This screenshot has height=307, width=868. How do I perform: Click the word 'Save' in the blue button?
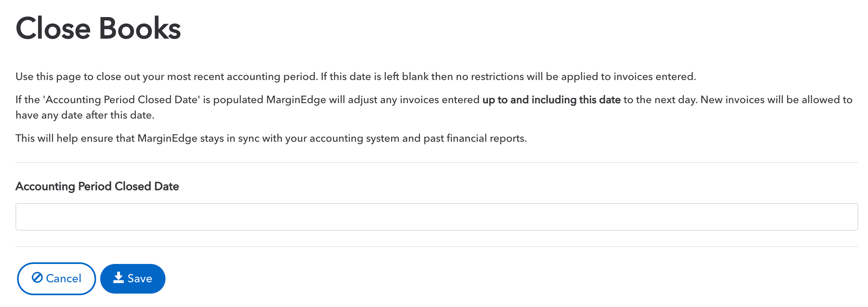click(140, 279)
